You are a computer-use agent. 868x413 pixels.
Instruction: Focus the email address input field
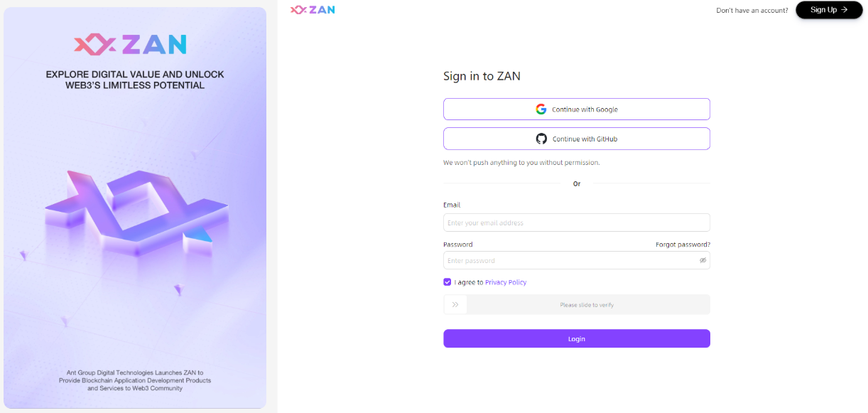(576, 222)
